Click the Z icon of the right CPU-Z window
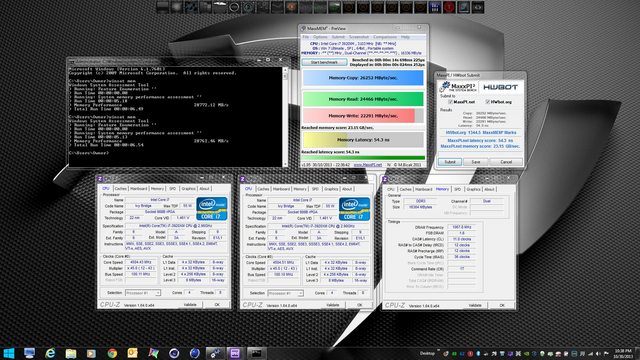The image size is (640, 360). 384,179
